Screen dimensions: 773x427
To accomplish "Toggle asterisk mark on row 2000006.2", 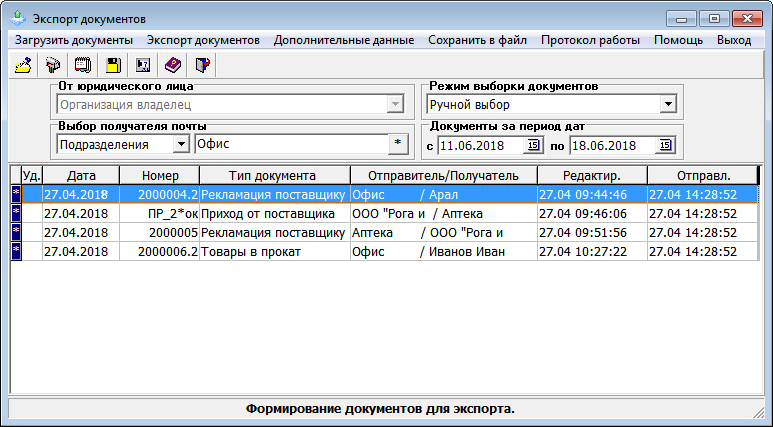I will coord(16,251).
